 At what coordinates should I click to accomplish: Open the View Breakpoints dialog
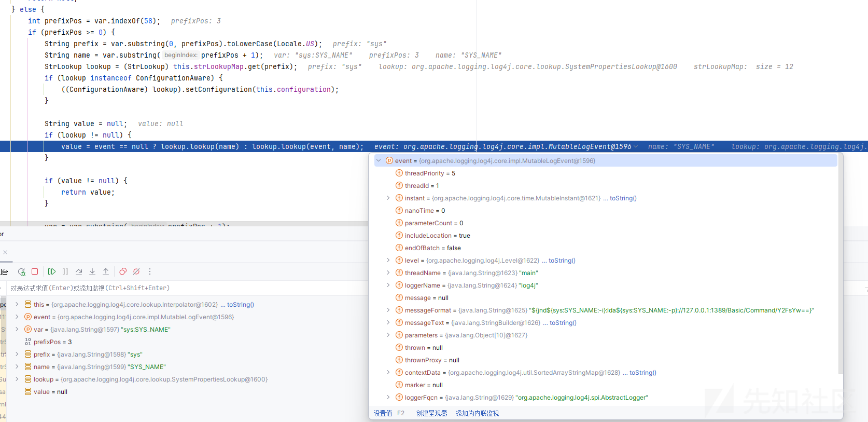click(x=123, y=271)
